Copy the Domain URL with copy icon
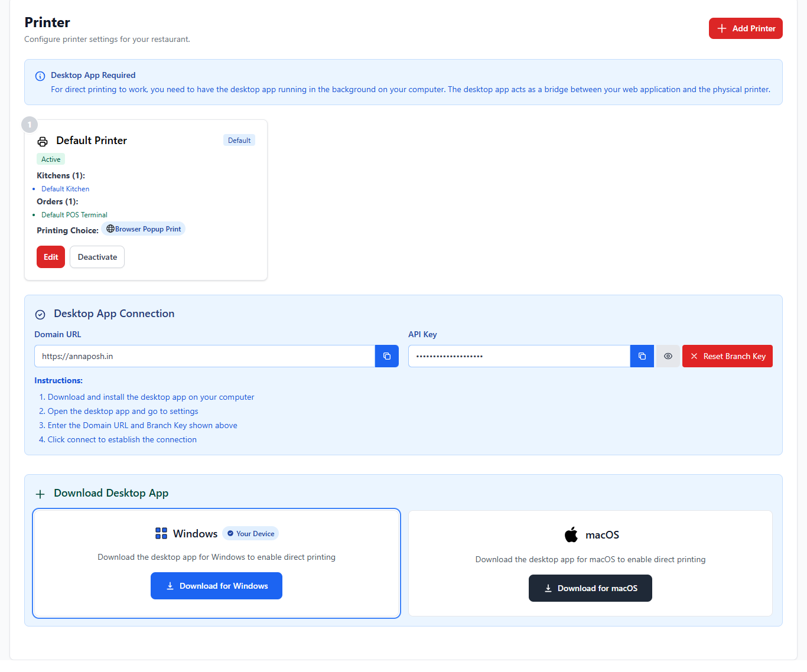 point(387,356)
